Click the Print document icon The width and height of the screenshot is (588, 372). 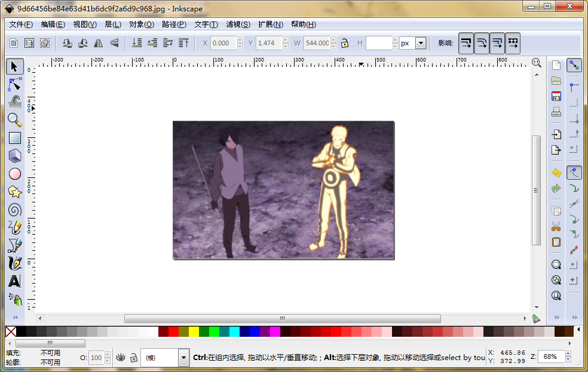pos(556,112)
